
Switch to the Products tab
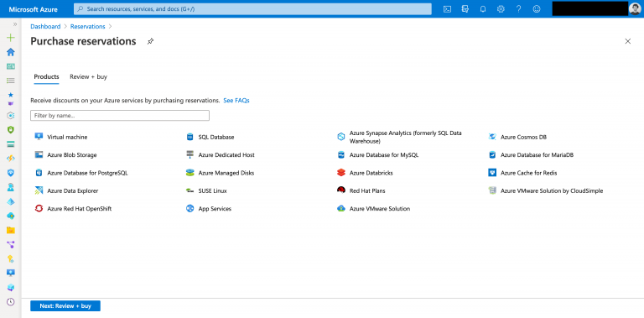coord(46,77)
